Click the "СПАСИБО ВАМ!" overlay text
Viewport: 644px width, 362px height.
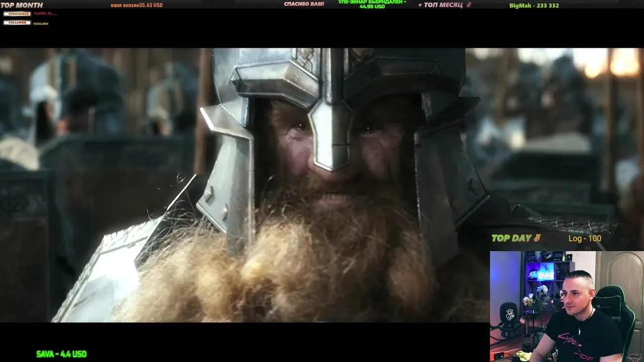pos(304,4)
